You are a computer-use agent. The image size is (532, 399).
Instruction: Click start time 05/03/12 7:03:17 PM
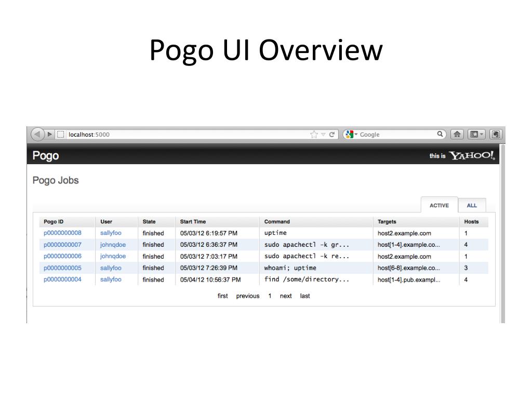[209, 257]
